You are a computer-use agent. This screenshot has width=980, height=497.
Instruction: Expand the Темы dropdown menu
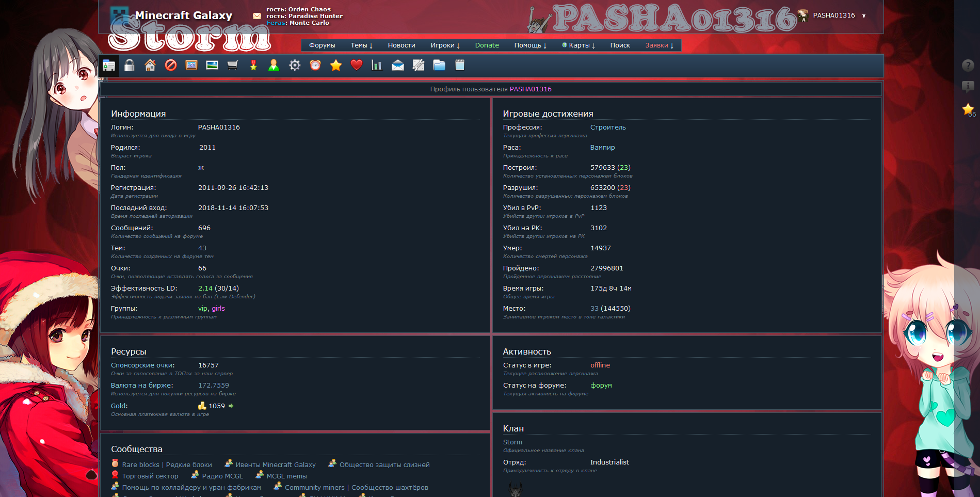361,45
